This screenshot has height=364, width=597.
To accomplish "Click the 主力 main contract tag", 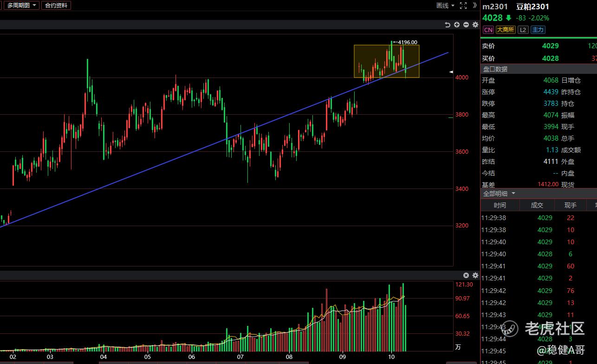I will 538,30.
